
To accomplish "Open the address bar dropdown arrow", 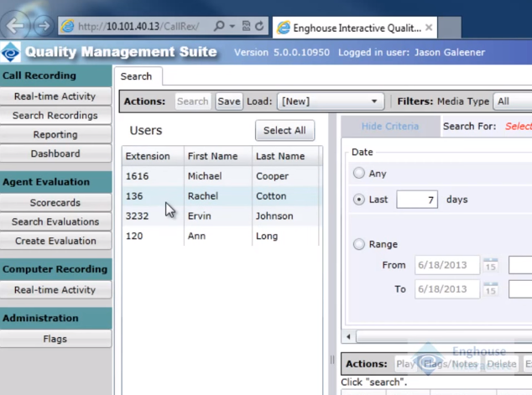I will (232, 26).
